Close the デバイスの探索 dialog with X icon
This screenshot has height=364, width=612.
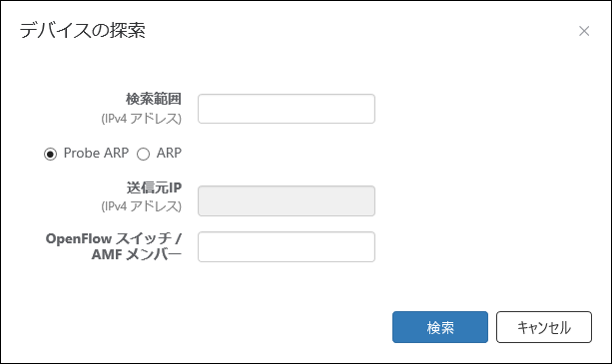[x=584, y=31]
